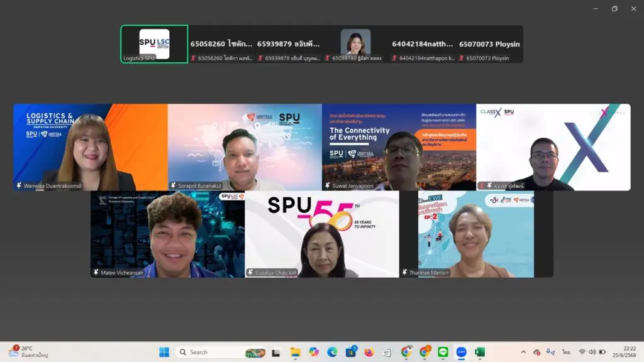This screenshot has height=362, width=644.
Task: Select Wanwisa Duantrakoonsil video tile
Action: click(x=91, y=147)
